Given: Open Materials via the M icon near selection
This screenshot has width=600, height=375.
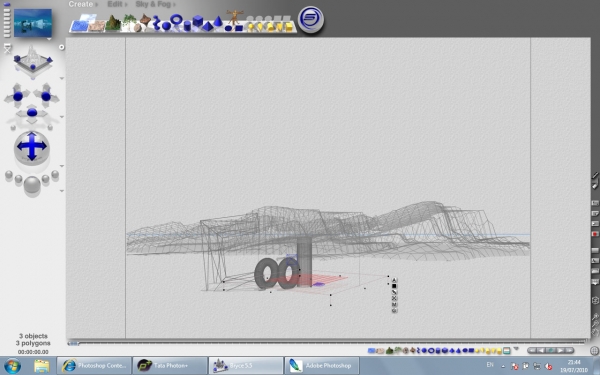Looking at the screenshot, I should click(x=394, y=305).
